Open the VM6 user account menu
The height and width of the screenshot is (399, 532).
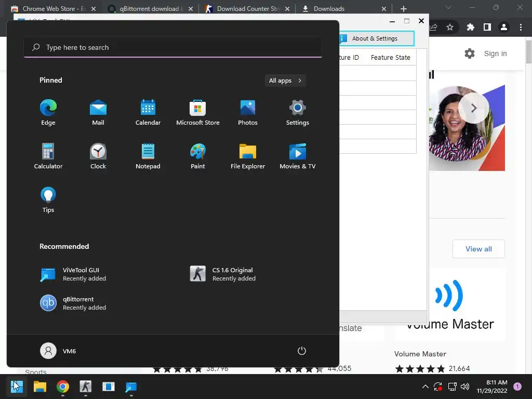click(x=58, y=351)
